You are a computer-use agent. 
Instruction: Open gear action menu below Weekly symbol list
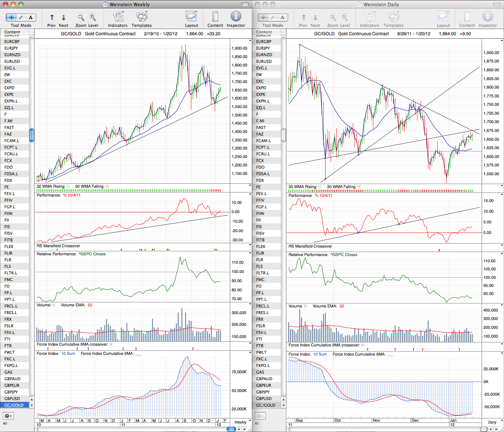point(8,416)
